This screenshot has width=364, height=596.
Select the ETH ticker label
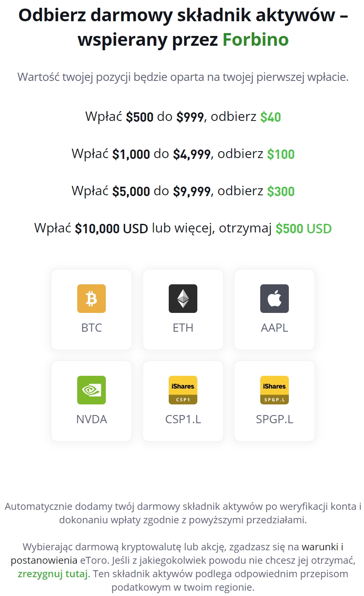click(183, 328)
